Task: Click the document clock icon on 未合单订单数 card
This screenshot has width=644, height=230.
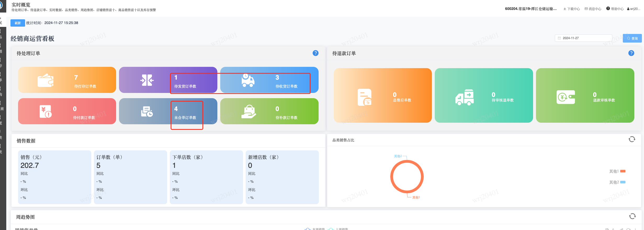Action: 147,111
